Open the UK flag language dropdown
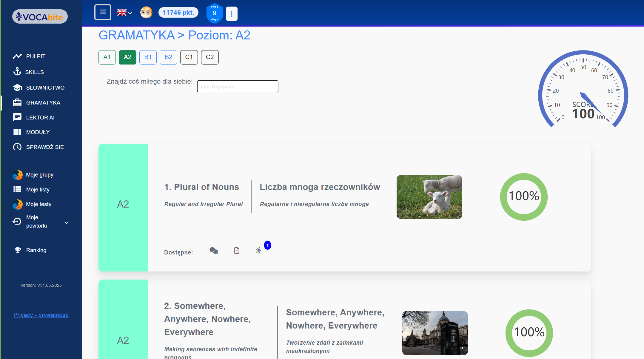644x359 pixels. [x=124, y=13]
